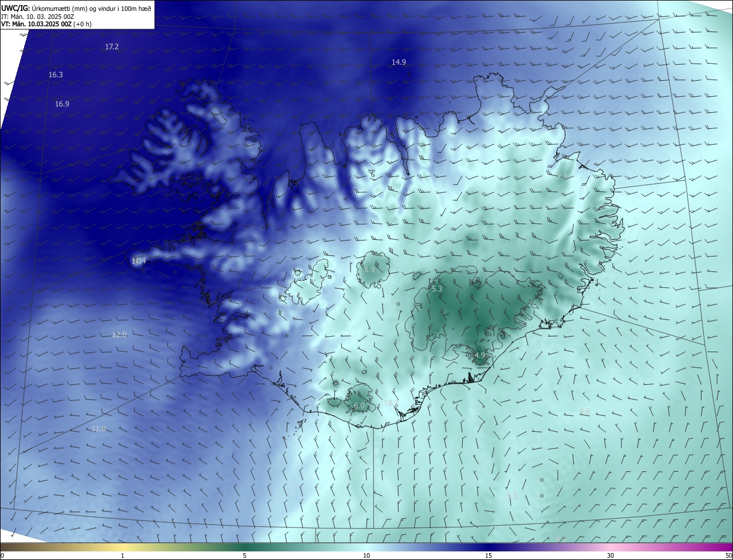Click the 16.3 value label on the map
Viewport: 733px width, 560px height.
tap(56, 75)
